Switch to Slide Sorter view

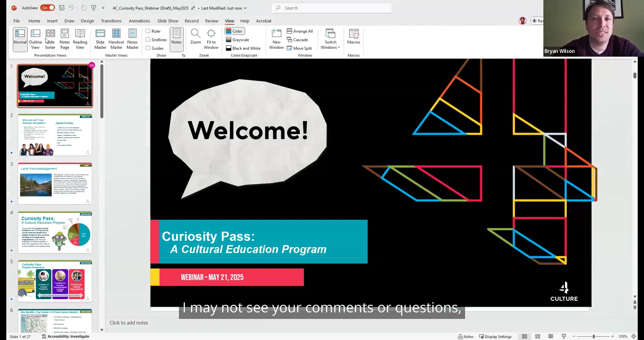[x=50, y=39]
